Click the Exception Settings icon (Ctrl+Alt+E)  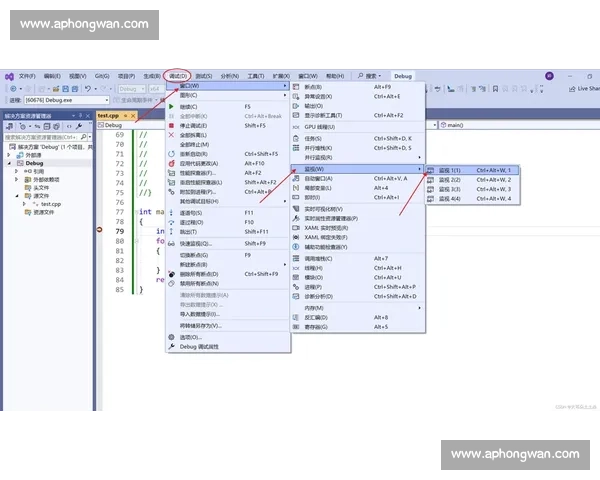(296, 96)
